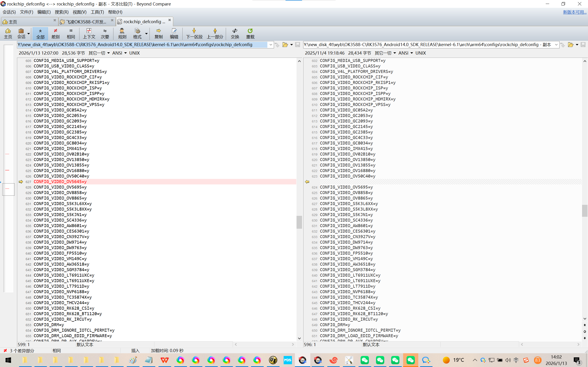Click the Edit (编辑) toolbar icon
Viewport: 588px width, 367px height.
pyautogui.click(x=174, y=31)
